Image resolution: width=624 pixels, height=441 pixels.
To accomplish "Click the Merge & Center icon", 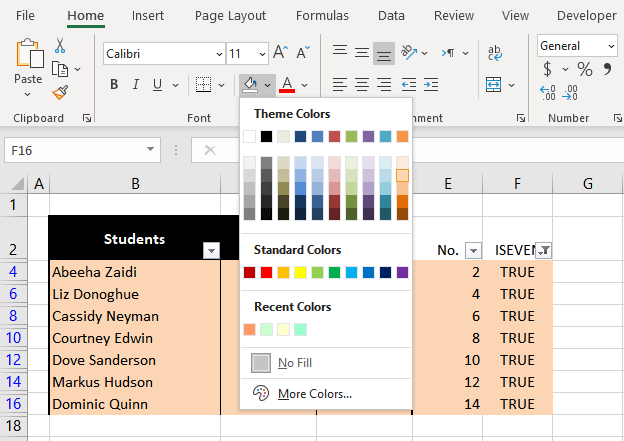I will [x=494, y=84].
